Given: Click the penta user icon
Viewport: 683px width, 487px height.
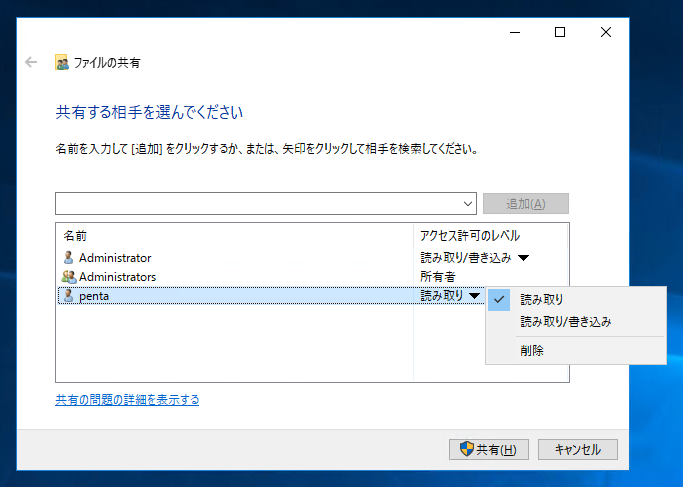Looking at the screenshot, I should click(68, 296).
